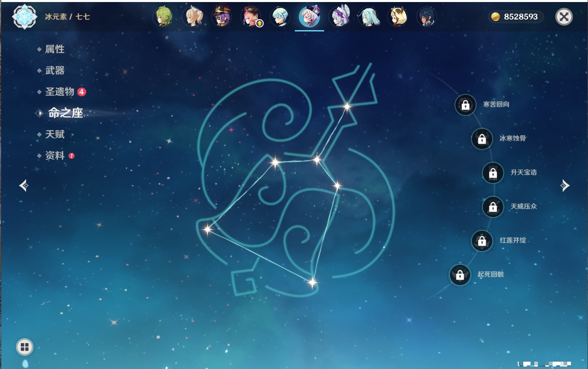Screen dimensions: 588x369
Task: Click the lock icon for 天威压众
Action: point(493,207)
